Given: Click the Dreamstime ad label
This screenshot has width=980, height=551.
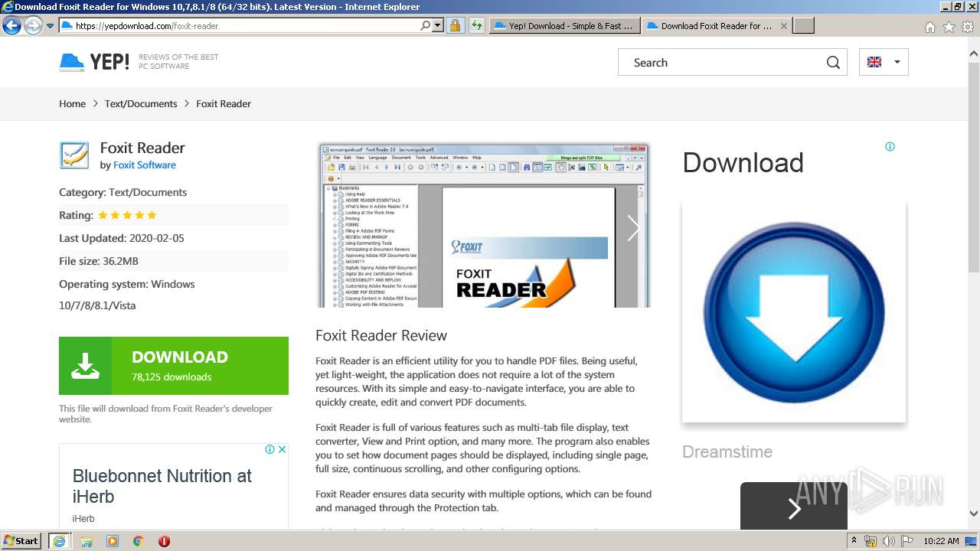Looking at the screenshot, I should (727, 452).
